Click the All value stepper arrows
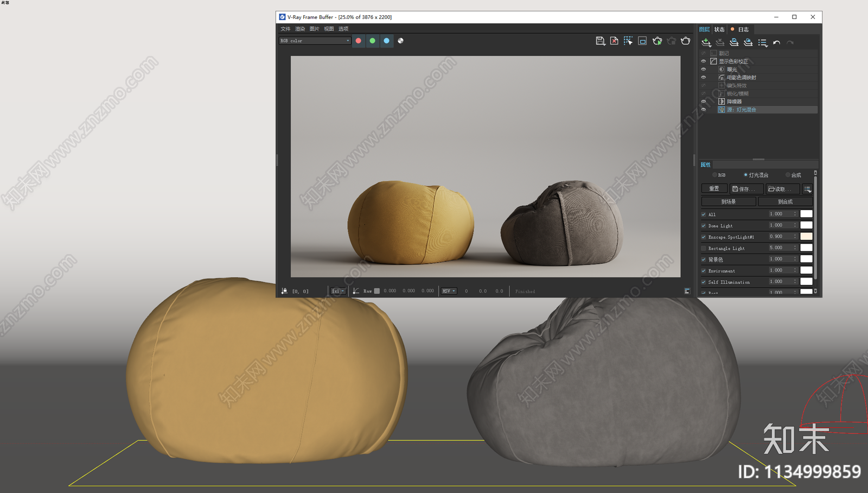 795,214
